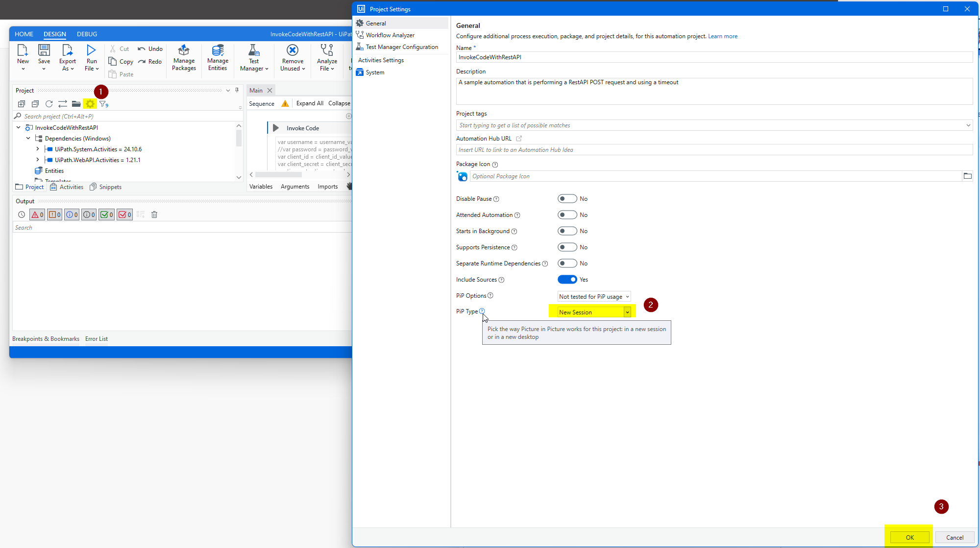Viewport: 980px width, 548px height.
Task: Browse for Package Icon folder button
Action: (x=967, y=176)
